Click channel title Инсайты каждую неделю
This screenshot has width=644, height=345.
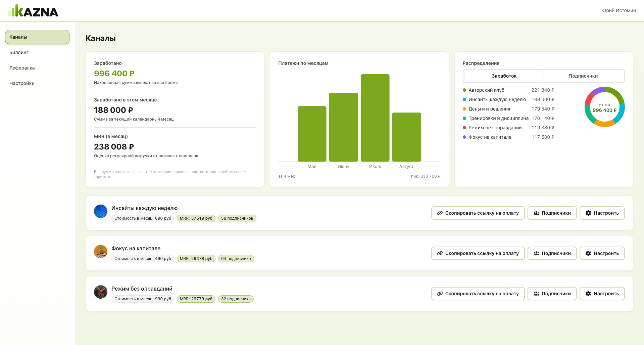pyautogui.click(x=145, y=208)
